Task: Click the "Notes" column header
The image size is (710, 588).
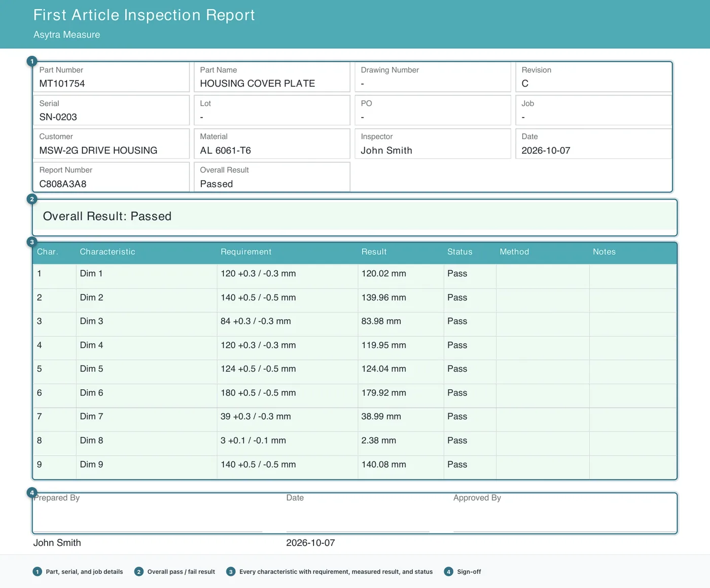Action: 604,252
